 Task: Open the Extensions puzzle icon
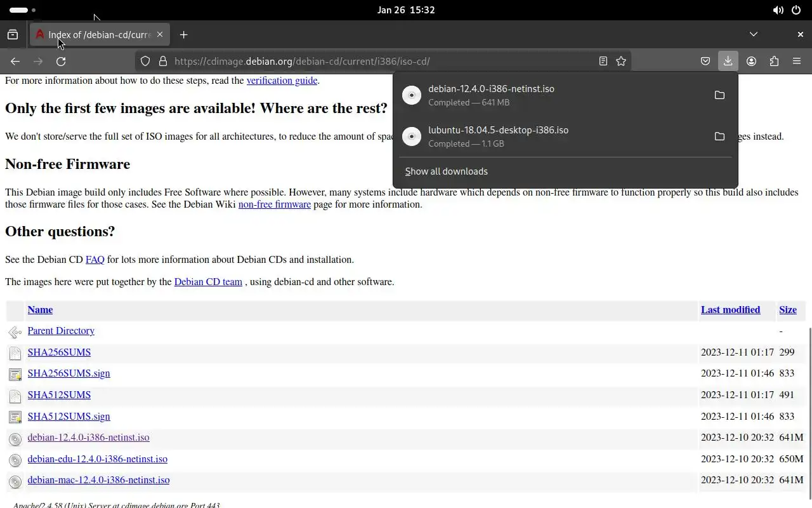774,61
